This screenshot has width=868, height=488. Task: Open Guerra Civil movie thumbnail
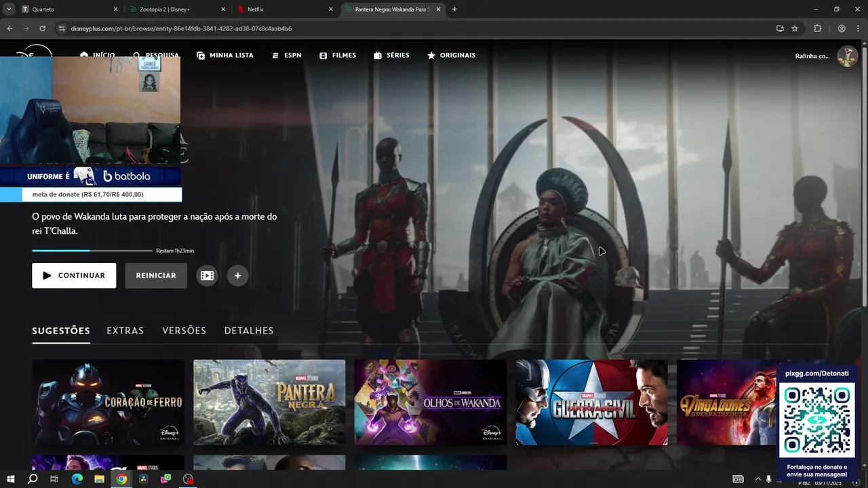[x=591, y=402]
